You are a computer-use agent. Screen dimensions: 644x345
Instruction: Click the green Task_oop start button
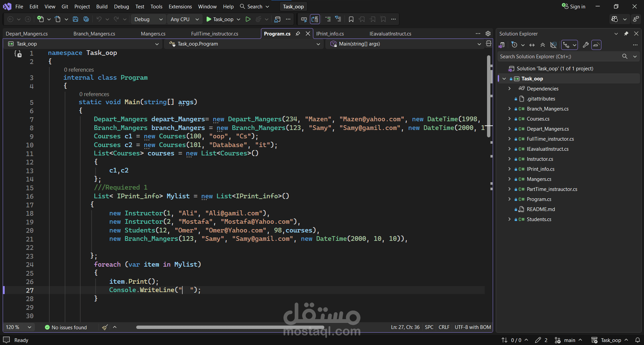pyautogui.click(x=220, y=19)
